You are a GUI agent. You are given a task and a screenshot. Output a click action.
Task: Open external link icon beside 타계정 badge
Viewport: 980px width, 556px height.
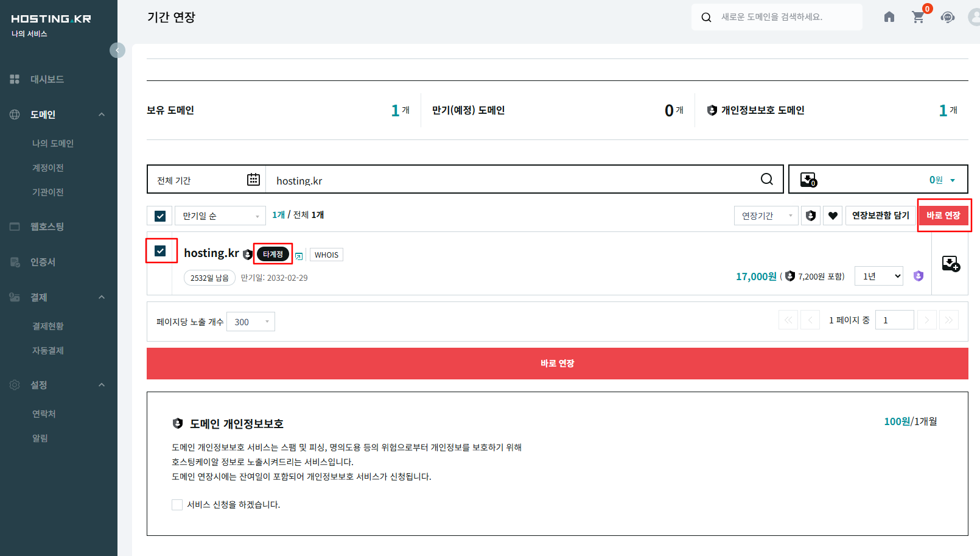(299, 256)
